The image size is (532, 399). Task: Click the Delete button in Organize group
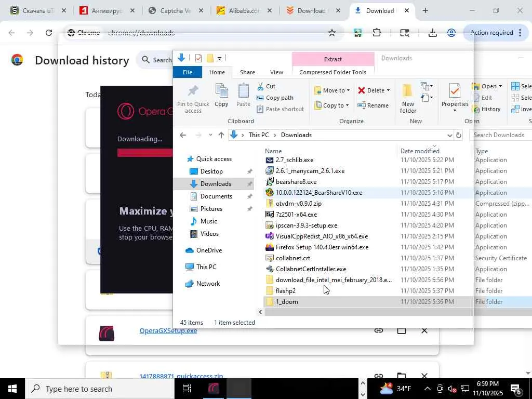[374, 90]
